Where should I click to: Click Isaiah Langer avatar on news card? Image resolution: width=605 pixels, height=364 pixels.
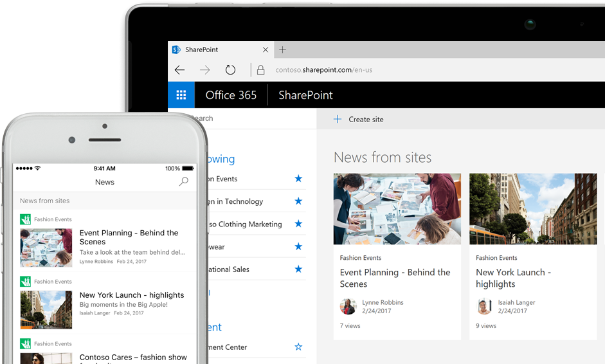[484, 307]
